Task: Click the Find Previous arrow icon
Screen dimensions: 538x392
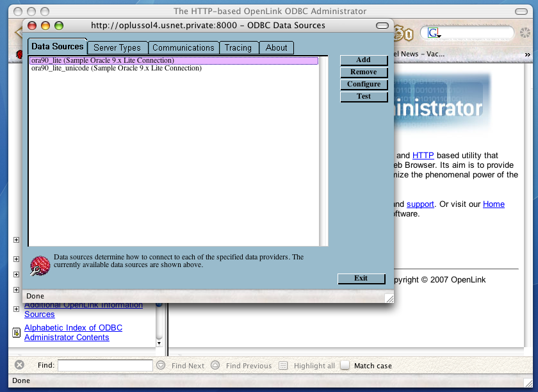Action: click(x=215, y=365)
